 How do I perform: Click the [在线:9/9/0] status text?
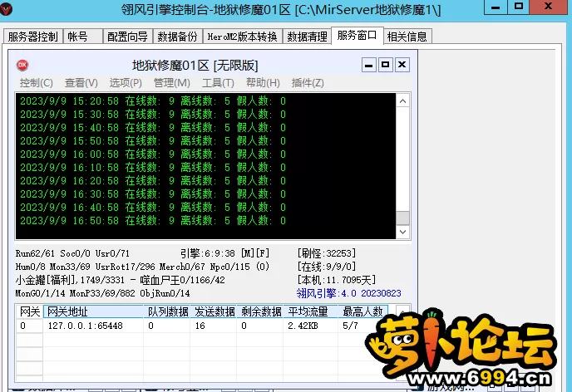pos(326,267)
